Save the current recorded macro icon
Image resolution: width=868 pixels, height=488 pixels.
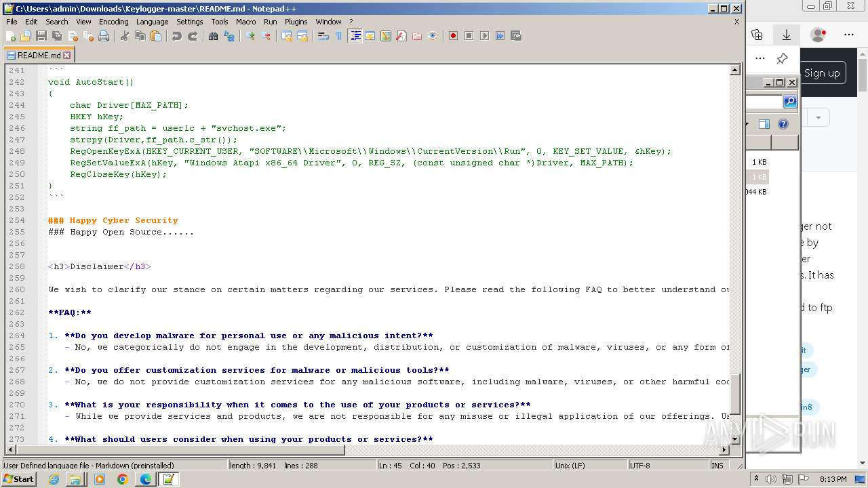pyautogui.click(x=516, y=36)
